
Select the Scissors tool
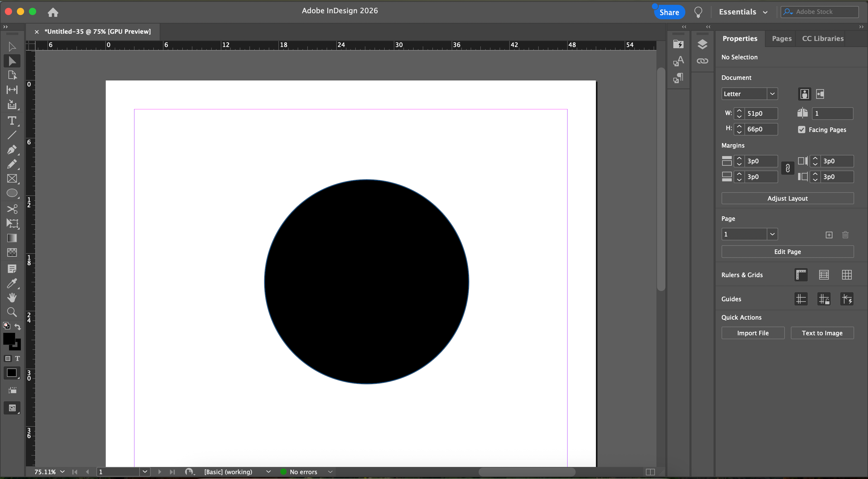pyautogui.click(x=12, y=209)
